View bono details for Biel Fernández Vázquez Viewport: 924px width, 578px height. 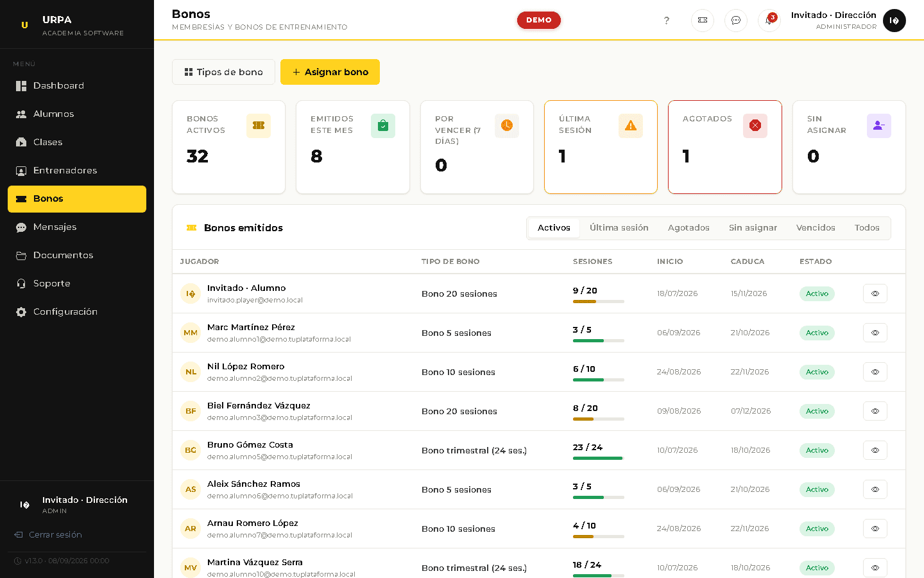pyautogui.click(x=875, y=411)
